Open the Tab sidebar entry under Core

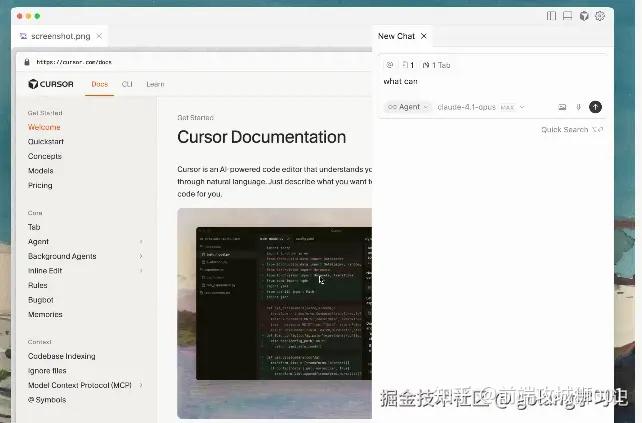point(34,227)
